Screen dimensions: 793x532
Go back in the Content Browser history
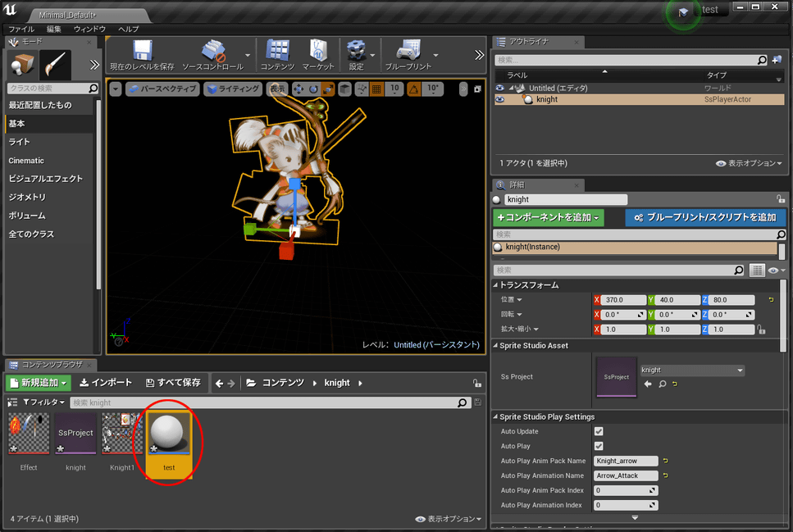click(219, 384)
